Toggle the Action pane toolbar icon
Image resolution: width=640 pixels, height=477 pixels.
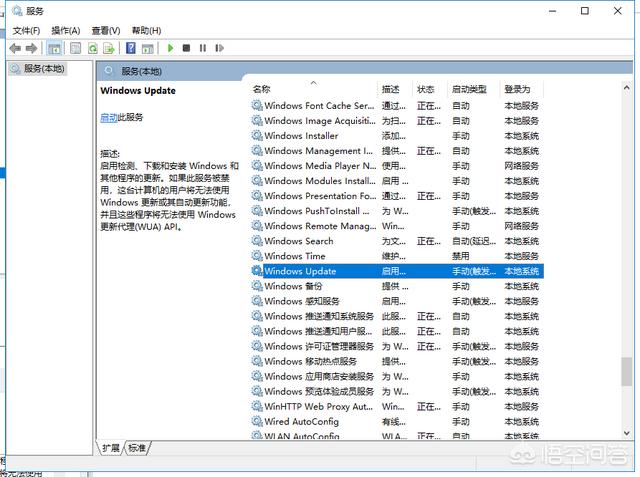pyautogui.click(x=147, y=48)
